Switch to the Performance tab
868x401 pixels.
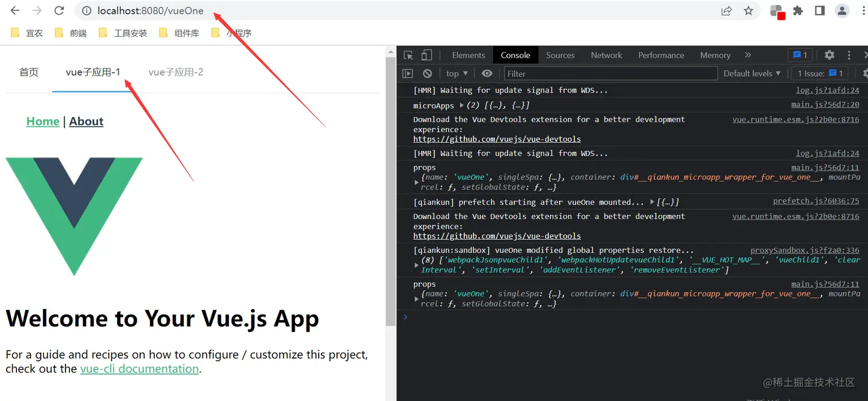[x=661, y=55]
